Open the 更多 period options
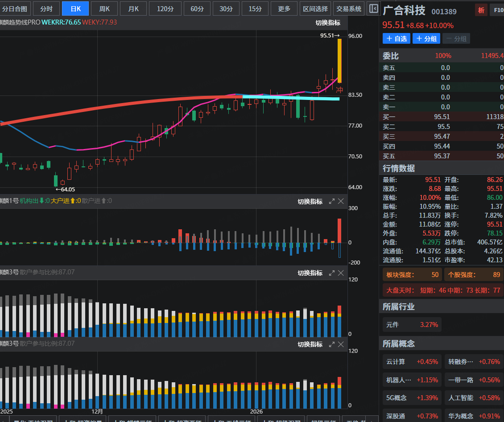 coord(284,8)
